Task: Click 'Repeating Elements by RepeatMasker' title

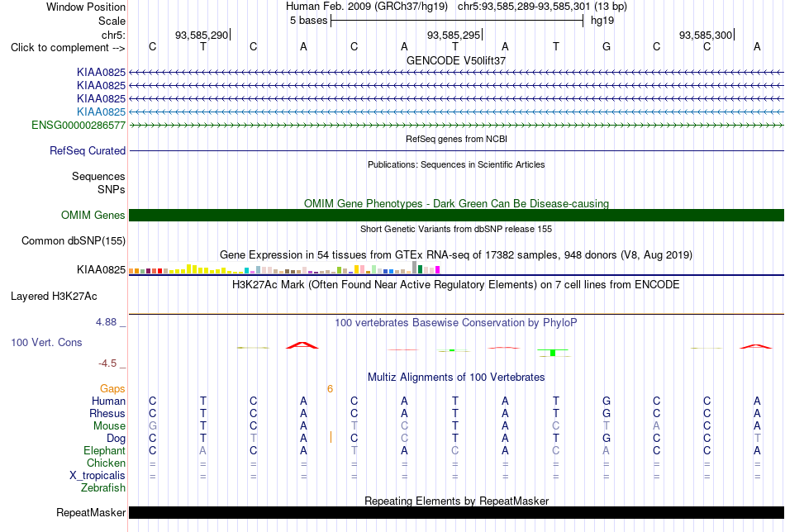Action: (456, 501)
